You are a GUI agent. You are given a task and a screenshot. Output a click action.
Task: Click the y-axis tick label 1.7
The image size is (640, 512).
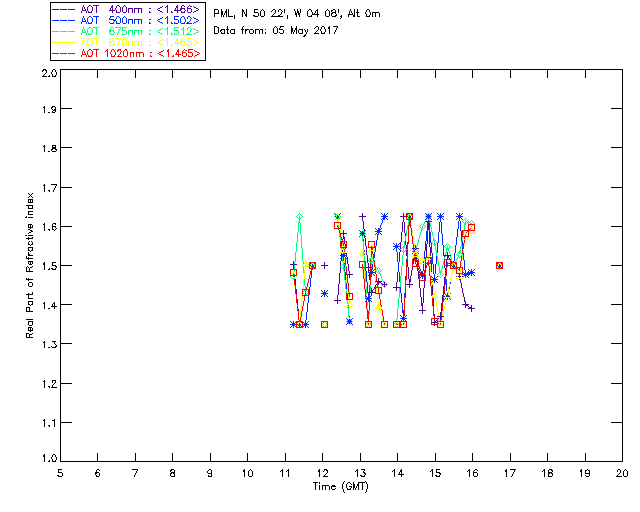(49, 188)
